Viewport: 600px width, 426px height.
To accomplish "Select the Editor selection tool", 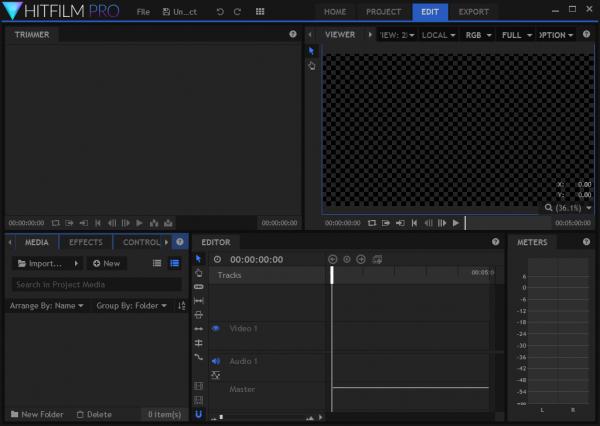I will tap(198, 259).
